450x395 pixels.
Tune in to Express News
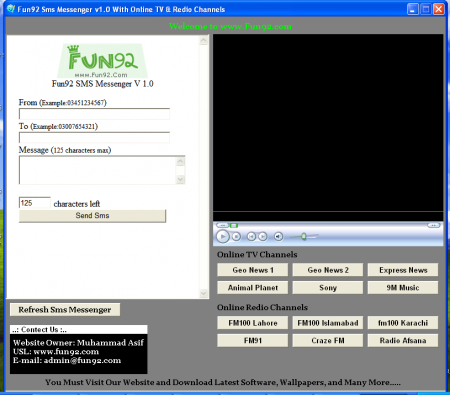(x=403, y=270)
